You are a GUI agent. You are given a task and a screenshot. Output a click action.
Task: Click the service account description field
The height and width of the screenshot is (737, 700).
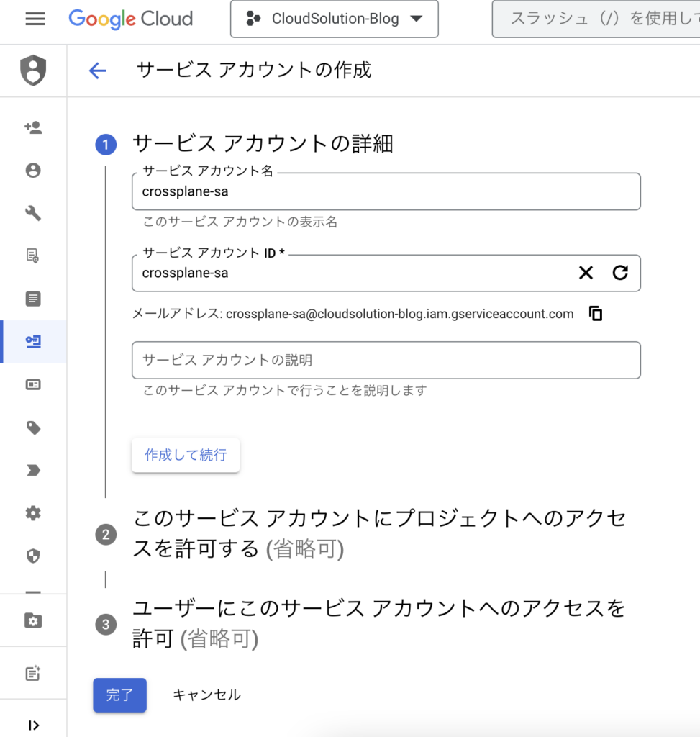pos(386,360)
